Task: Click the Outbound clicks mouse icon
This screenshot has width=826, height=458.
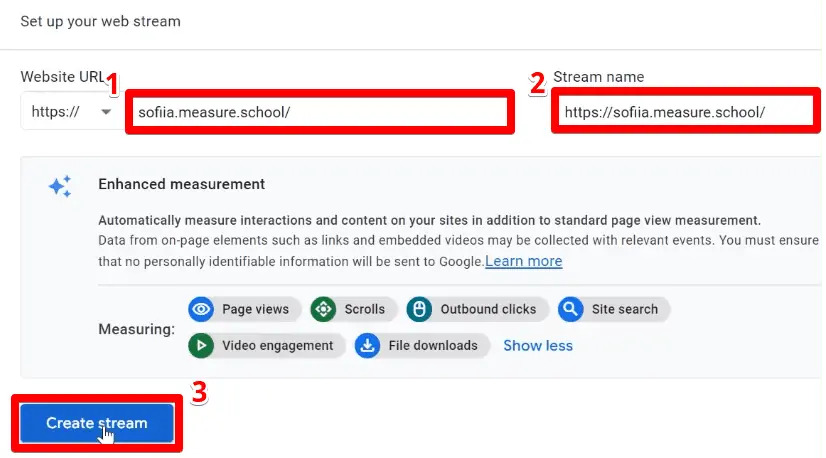Action: click(419, 309)
